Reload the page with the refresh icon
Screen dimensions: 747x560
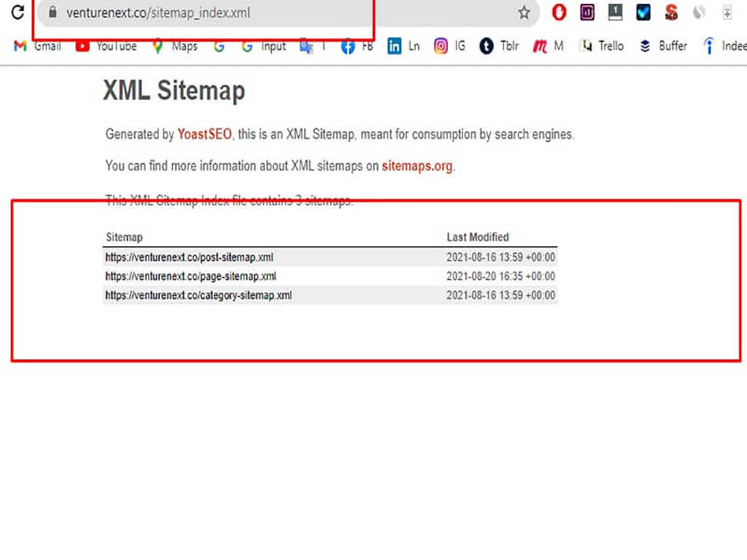(x=18, y=13)
